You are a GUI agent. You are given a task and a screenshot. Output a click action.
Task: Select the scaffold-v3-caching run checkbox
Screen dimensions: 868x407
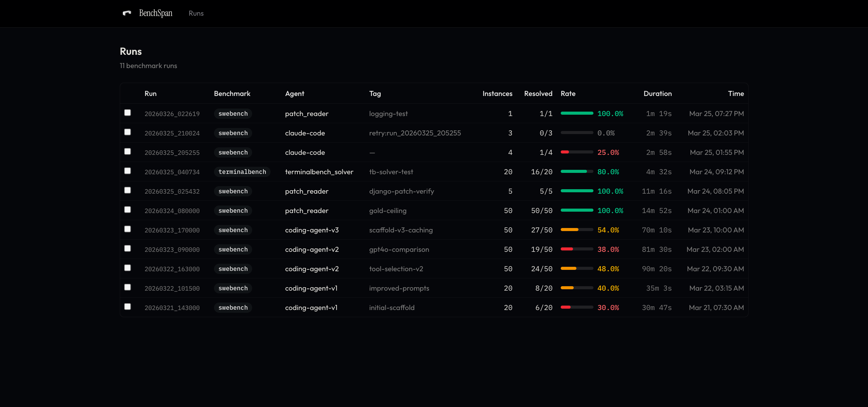[x=128, y=229]
